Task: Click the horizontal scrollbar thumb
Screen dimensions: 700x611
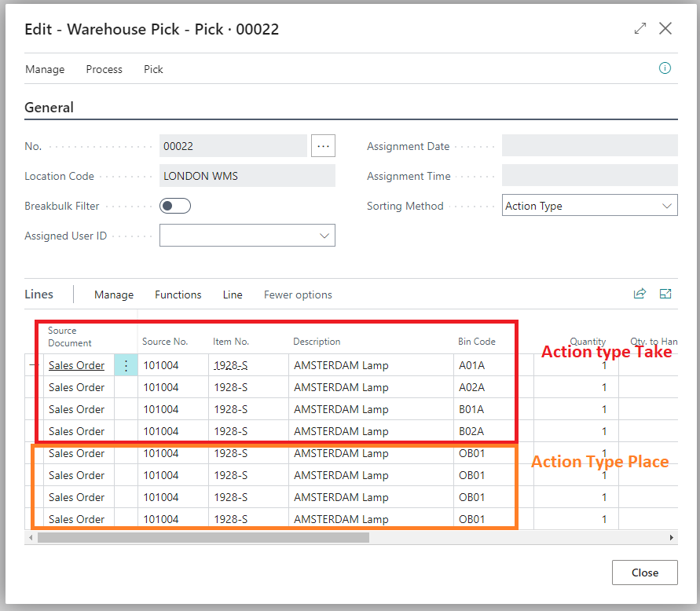Action: [x=203, y=538]
